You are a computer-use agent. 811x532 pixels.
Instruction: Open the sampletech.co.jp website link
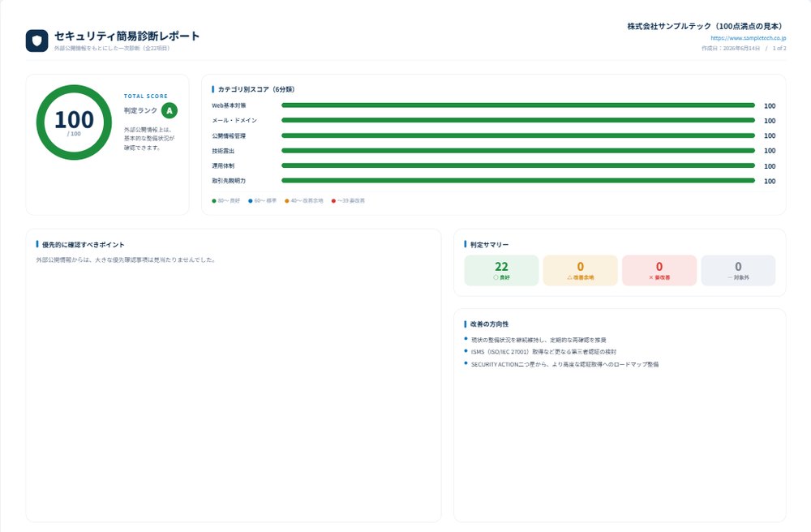pyautogui.click(x=748, y=38)
